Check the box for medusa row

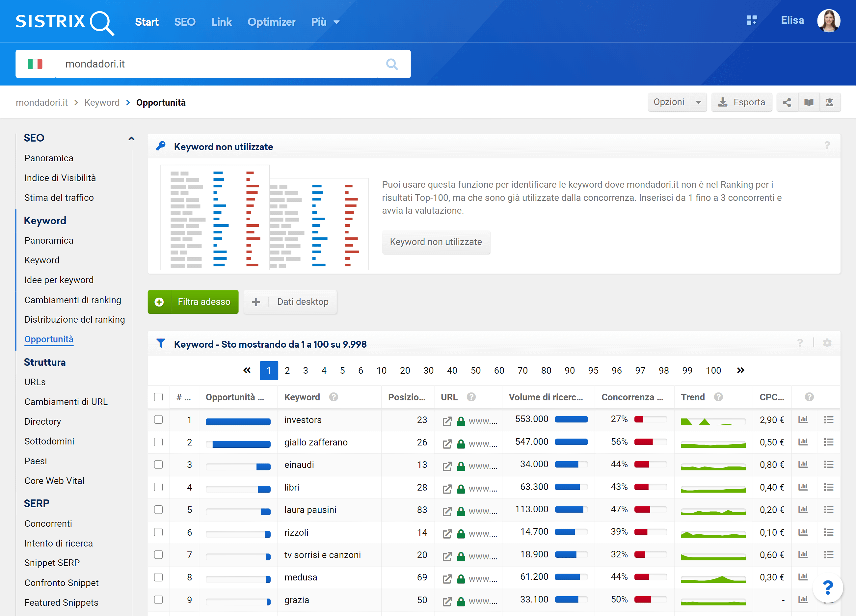coord(158,577)
